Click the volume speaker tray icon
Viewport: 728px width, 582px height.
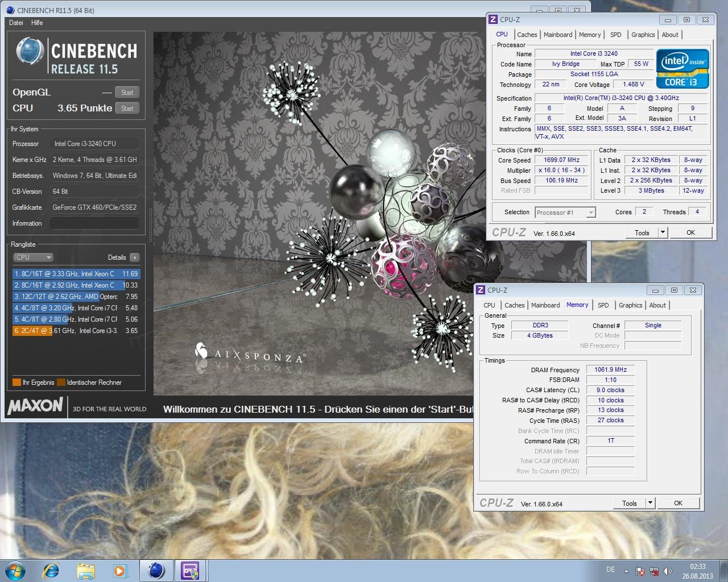668,571
